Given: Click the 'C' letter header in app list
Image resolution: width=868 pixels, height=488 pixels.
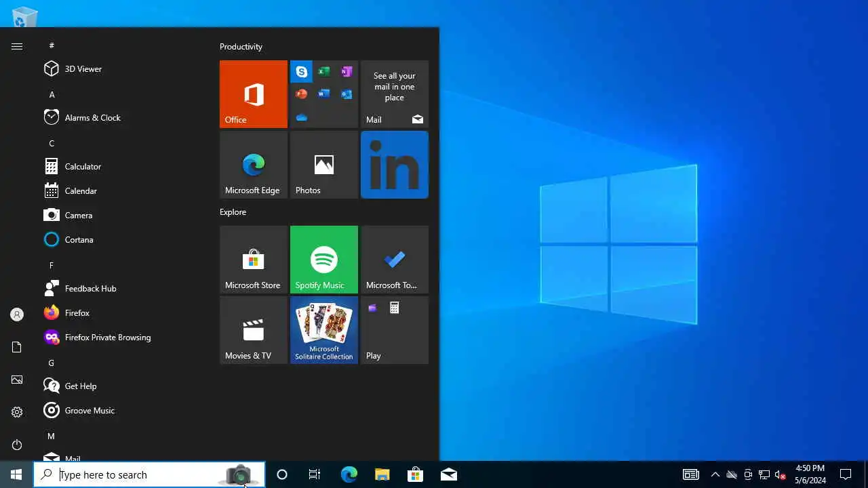Looking at the screenshot, I should point(52,143).
